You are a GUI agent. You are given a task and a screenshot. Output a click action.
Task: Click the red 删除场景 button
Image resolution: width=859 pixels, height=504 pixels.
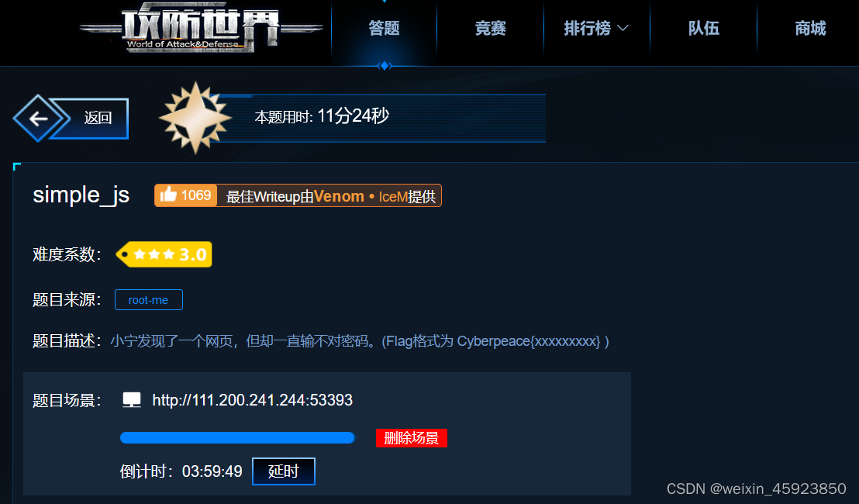[x=412, y=438]
